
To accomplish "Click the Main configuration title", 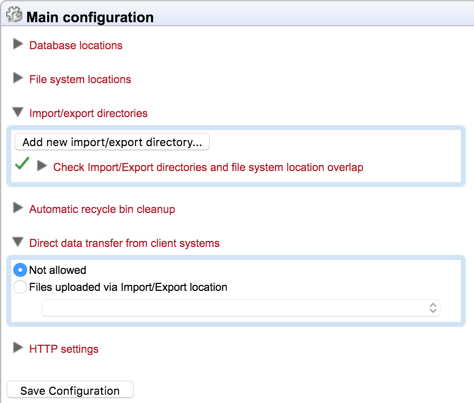I will (90, 17).
